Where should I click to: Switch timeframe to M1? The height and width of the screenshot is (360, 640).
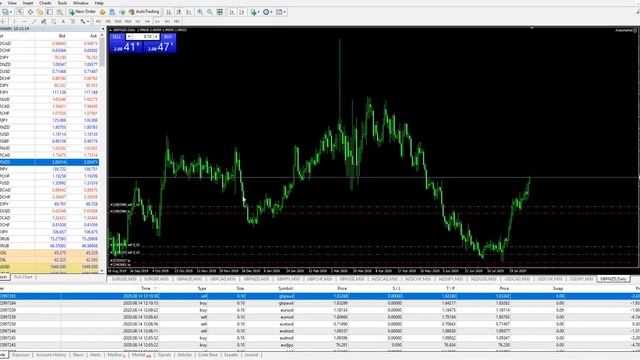98,21
